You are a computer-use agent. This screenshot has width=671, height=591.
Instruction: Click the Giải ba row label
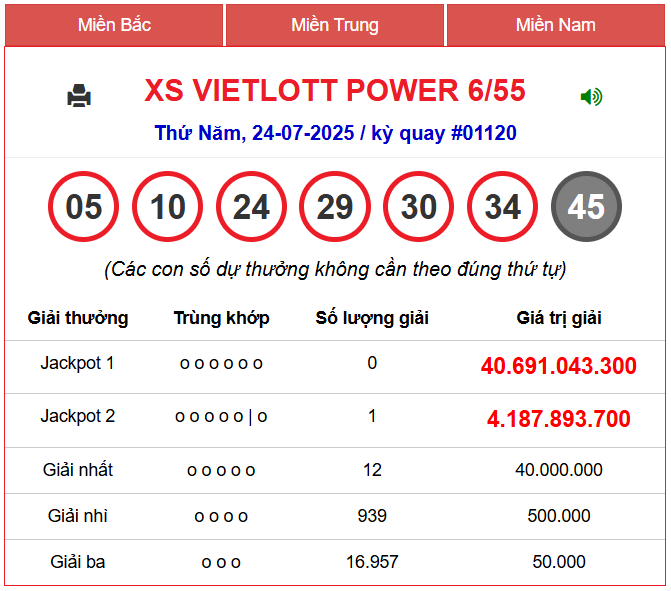pyautogui.click(x=77, y=561)
